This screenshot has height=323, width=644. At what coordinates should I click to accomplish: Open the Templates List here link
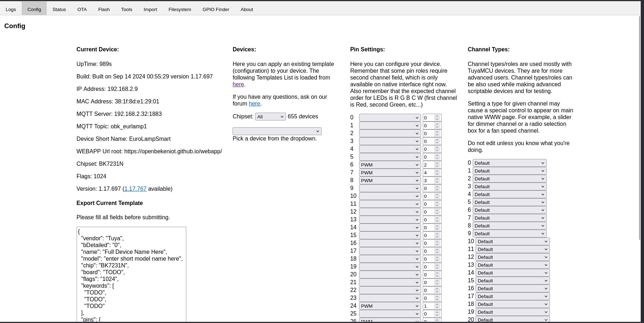click(238, 84)
